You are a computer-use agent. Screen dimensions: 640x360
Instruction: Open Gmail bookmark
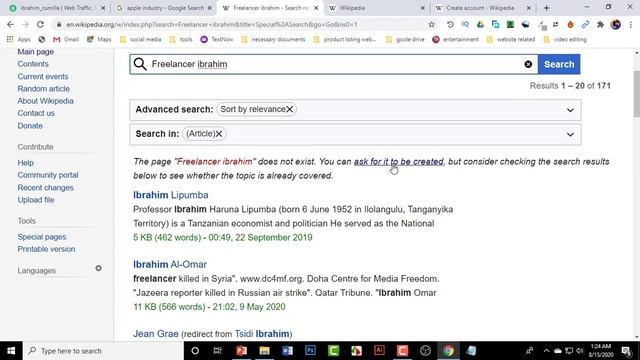[x=66, y=40]
